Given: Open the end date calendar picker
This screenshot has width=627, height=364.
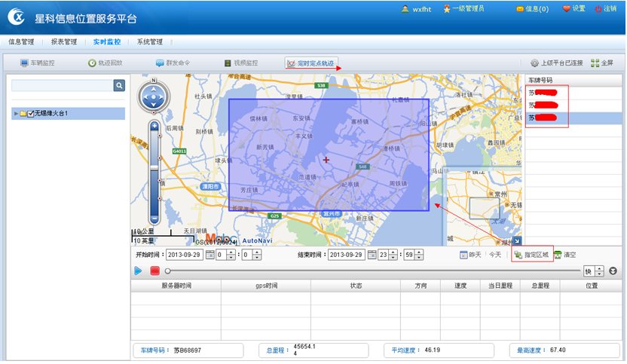Looking at the screenshot, I should 372,255.
